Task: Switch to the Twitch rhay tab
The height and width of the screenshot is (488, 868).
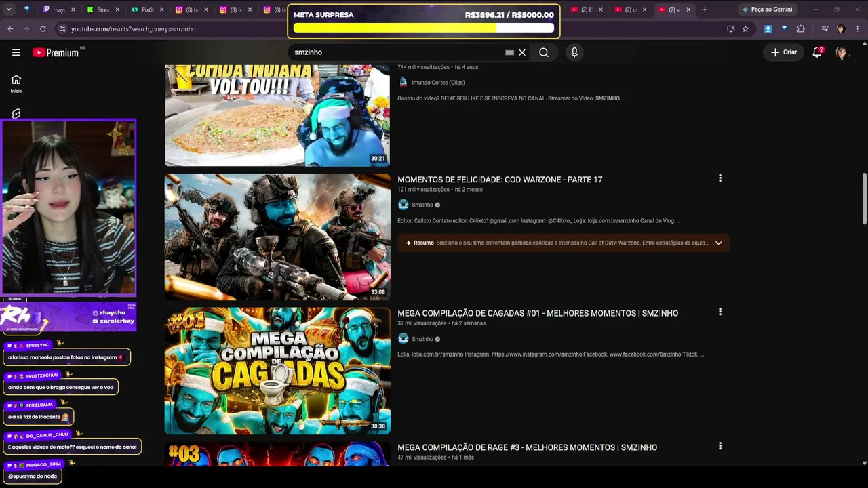Action: pos(58,9)
